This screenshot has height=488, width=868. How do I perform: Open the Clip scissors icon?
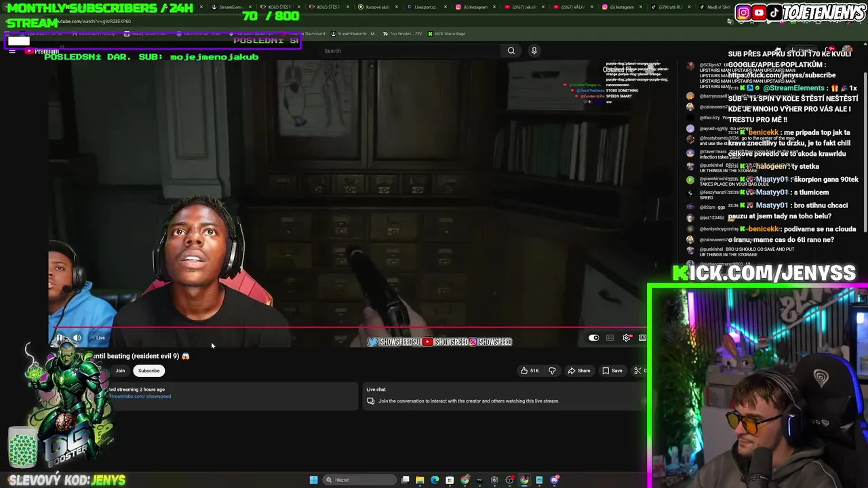pos(637,371)
